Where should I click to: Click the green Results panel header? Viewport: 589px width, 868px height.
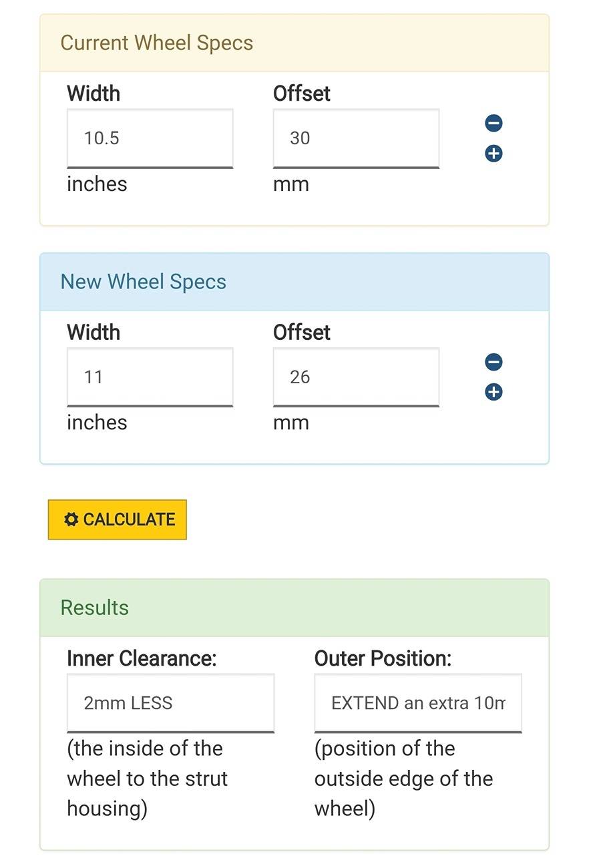pyautogui.click(x=294, y=608)
